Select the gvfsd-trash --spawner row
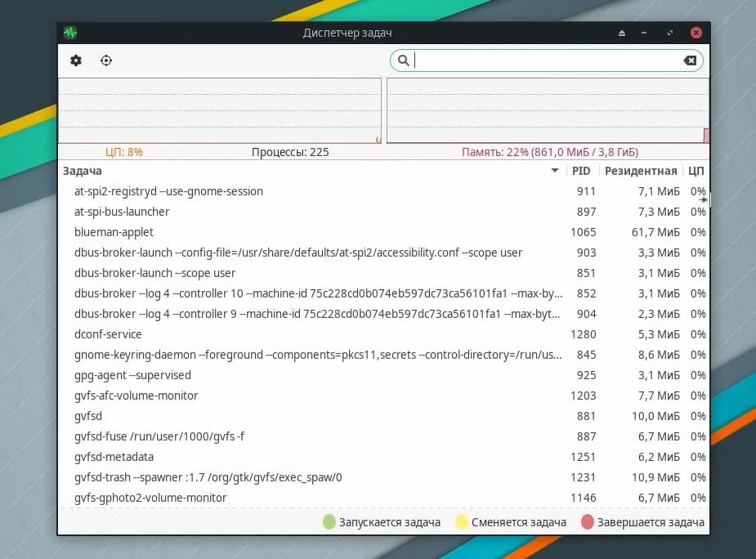Viewport: 756px width, 559px height. pos(383,477)
